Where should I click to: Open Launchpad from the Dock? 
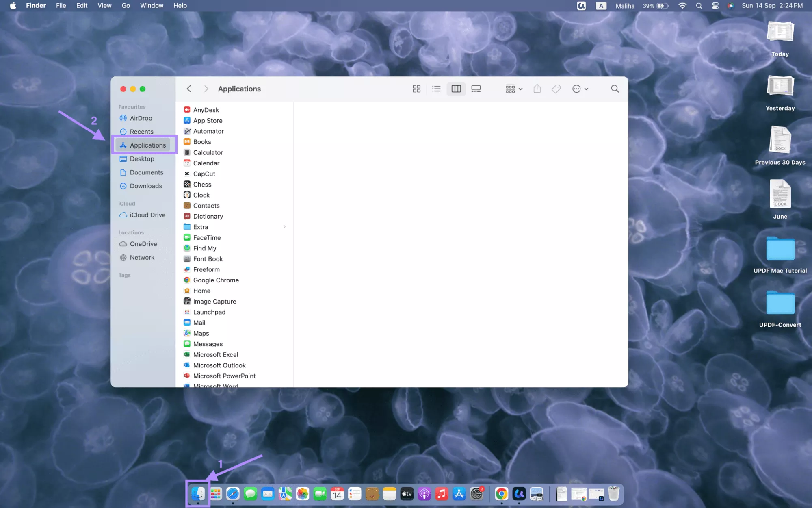tap(215, 494)
